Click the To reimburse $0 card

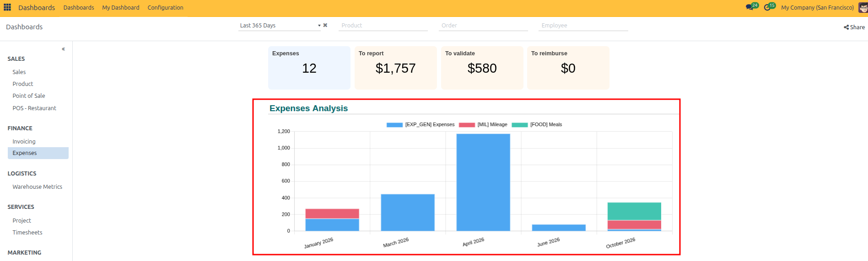[568, 68]
